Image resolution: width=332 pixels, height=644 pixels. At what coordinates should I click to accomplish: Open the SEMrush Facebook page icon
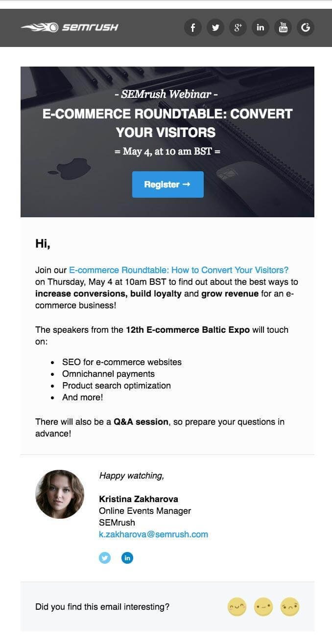coord(193,27)
